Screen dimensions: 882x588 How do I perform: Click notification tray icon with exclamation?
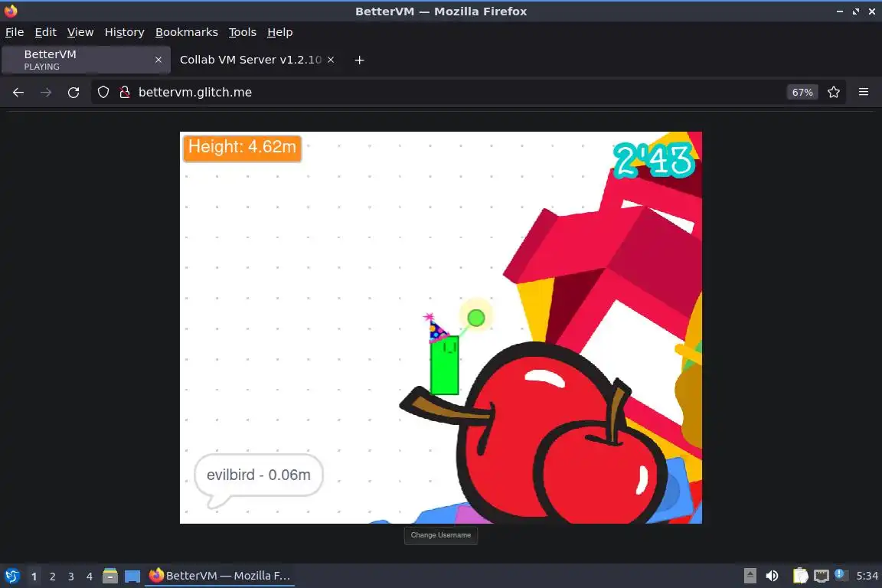[840, 574]
